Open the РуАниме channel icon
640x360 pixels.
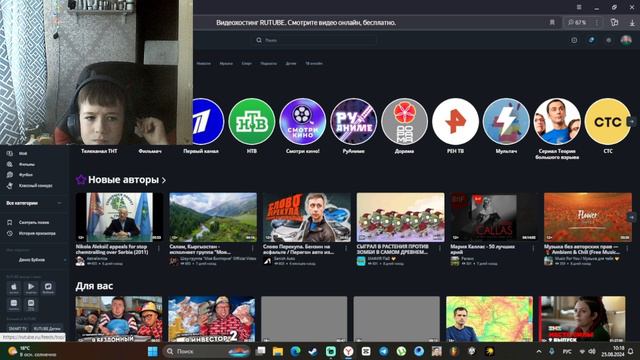(x=353, y=122)
